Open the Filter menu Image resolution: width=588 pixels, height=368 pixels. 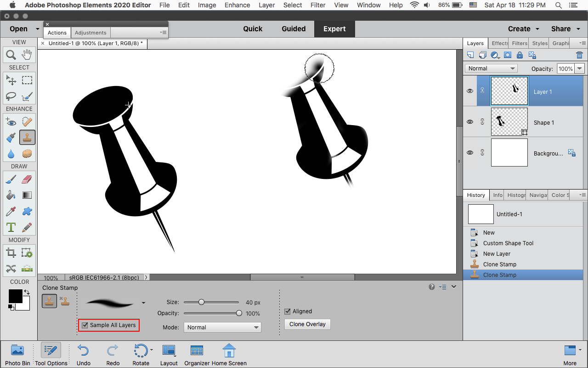318,5
